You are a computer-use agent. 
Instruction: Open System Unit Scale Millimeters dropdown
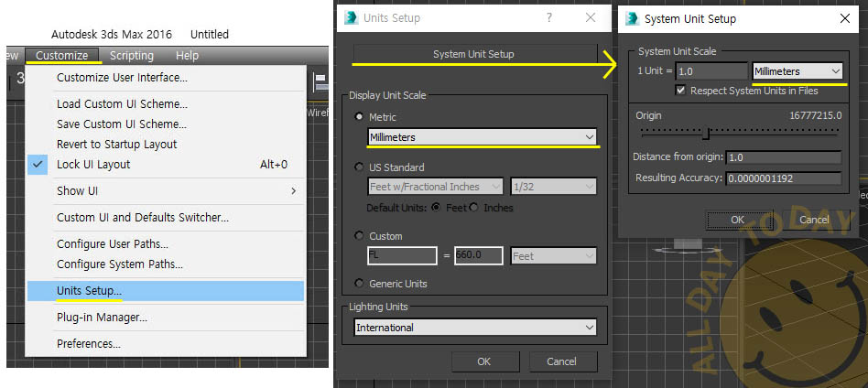point(797,71)
